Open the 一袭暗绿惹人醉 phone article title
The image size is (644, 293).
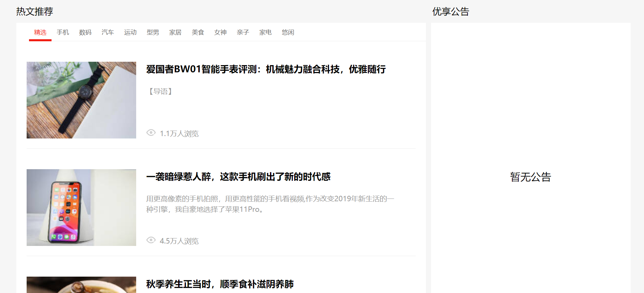(238, 177)
